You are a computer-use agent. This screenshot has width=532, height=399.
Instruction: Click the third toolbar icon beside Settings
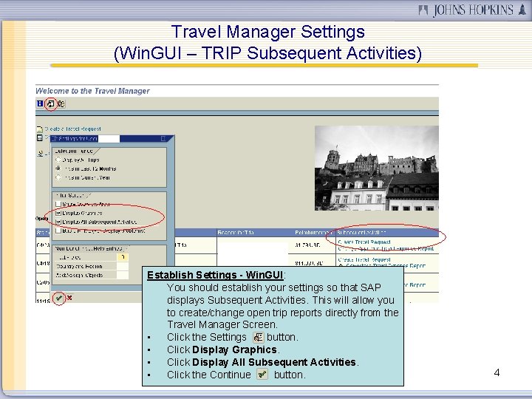click(x=61, y=104)
